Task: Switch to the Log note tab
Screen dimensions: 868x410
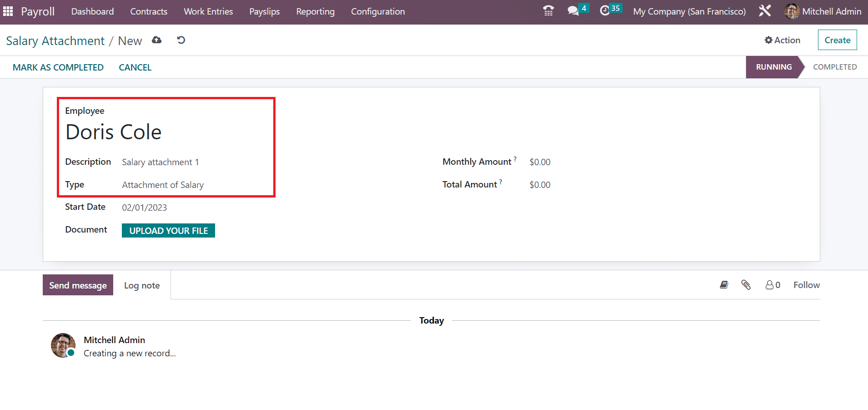Action: pyautogui.click(x=142, y=285)
